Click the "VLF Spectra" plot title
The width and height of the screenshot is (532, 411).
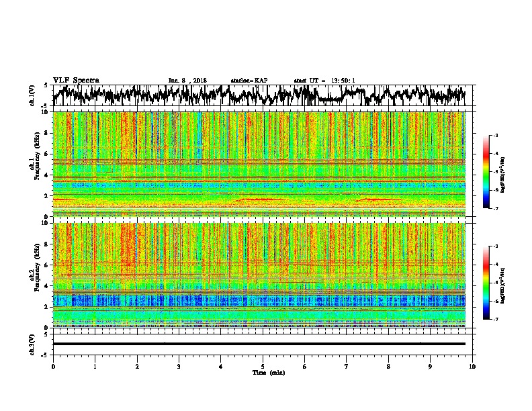point(76,81)
